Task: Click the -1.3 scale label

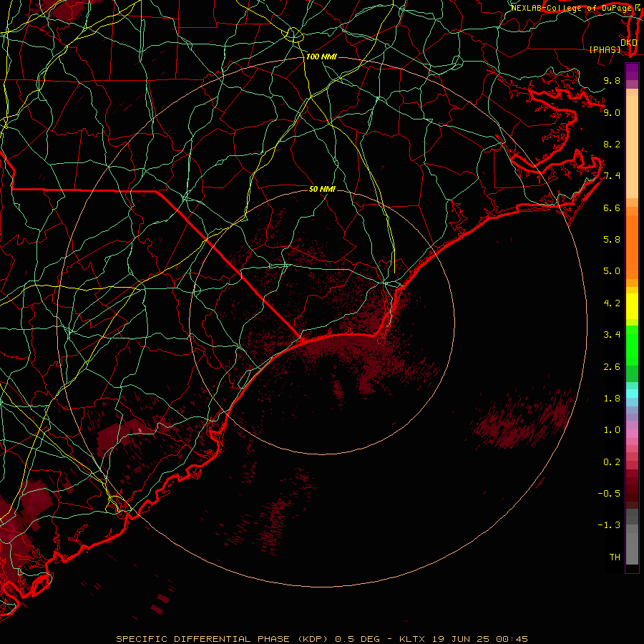Action: 609,525
